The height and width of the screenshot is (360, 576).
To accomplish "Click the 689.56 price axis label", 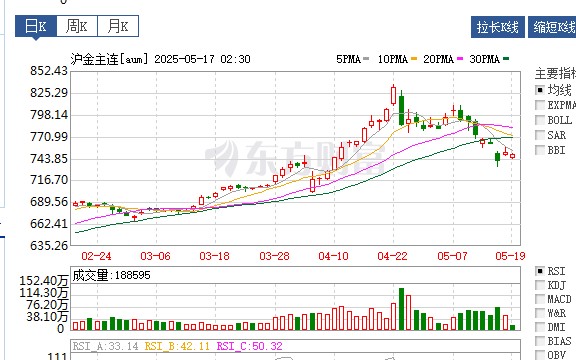I will tap(49, 202).
